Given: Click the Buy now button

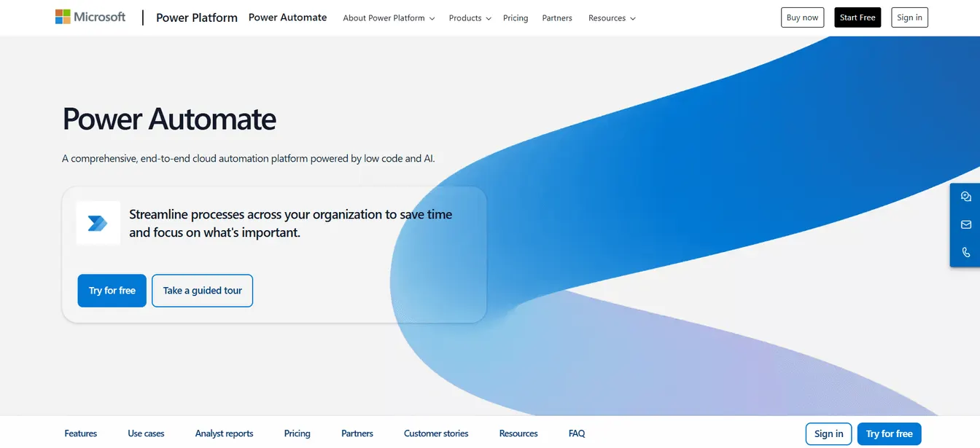Looking at the screenshot, I should coord(802,17).
